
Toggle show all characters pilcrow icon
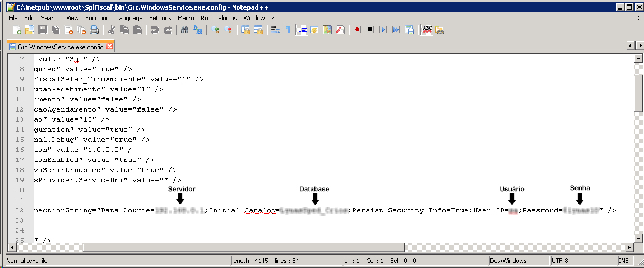click(x=288, y=30)
